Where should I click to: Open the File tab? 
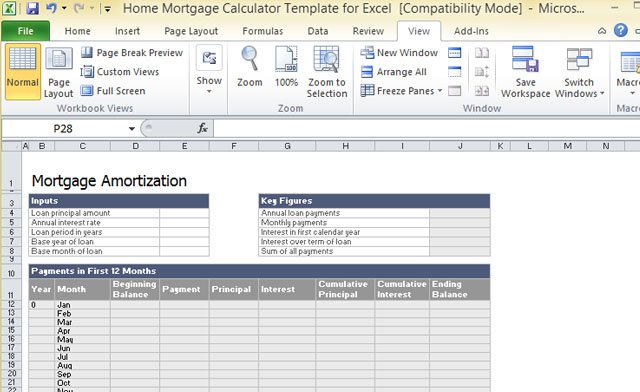click(x=25, y=31)
